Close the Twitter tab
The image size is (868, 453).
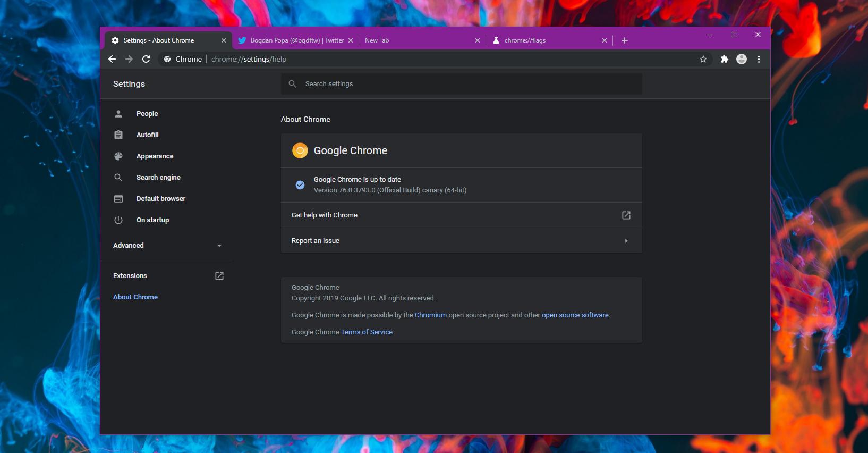(x=351, y=40)
